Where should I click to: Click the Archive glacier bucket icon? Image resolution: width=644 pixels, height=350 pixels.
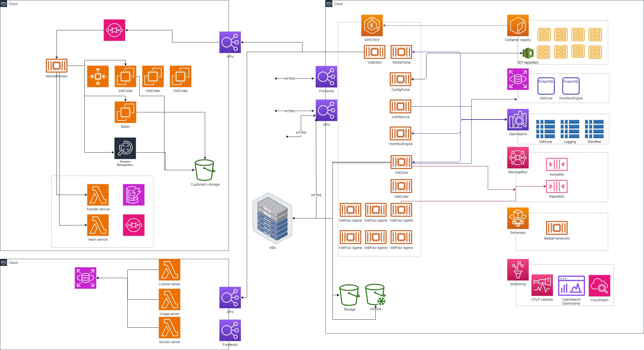point(375,295)
